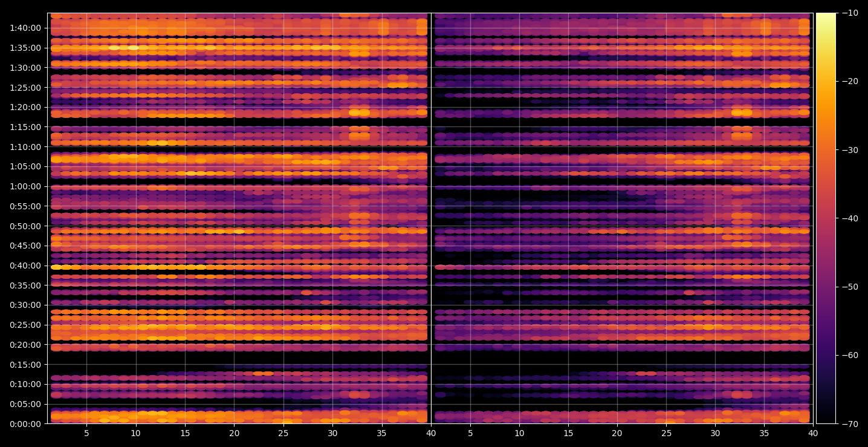Click the −10 colorbar tick label
Image resolution: width=868 pixels, height=447 pixels.
point(849,13)
